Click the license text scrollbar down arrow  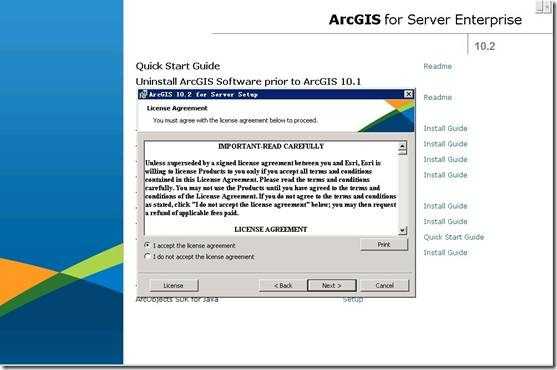pyautogui.click(x=402, y=231)
